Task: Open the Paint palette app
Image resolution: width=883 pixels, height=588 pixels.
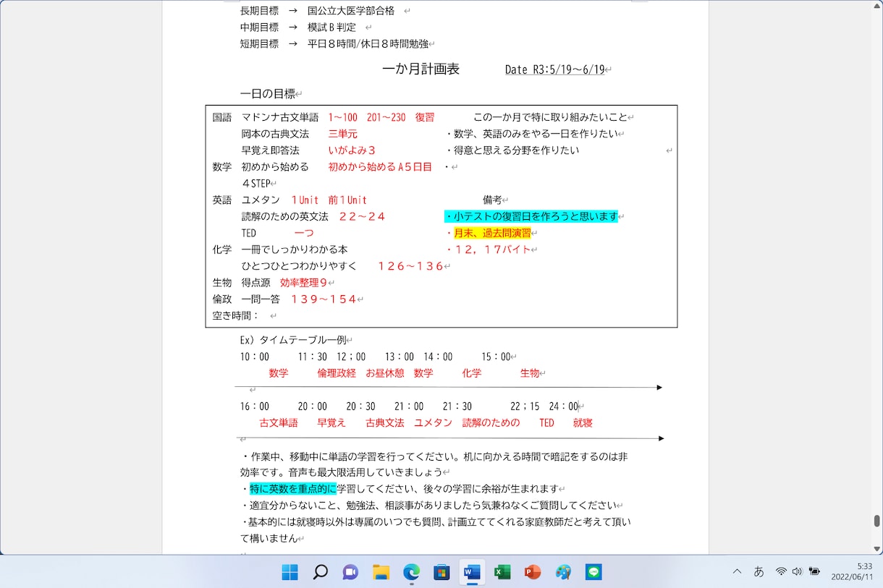Action: [563, 572]
